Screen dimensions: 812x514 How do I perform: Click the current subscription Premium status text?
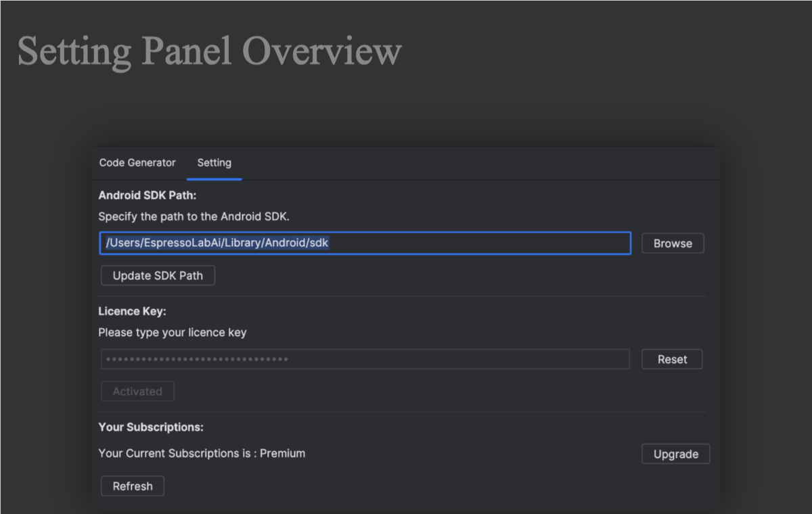click(x=202, y=453)
